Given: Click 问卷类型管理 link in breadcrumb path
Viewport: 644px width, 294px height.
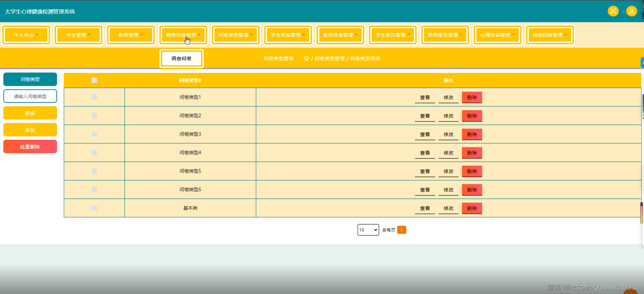Looking at the screenshot, I should pyautogui.click(x=329, y=58).
